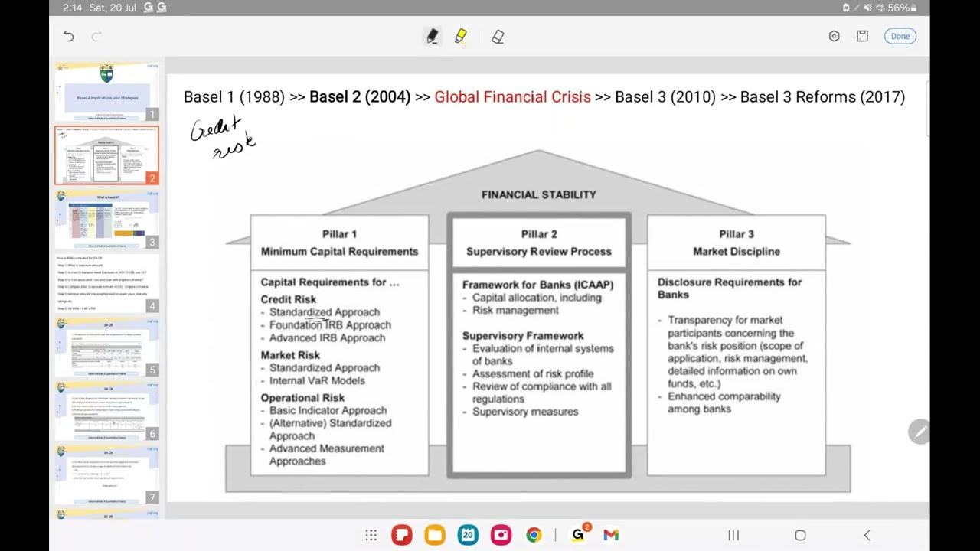The height and width of the screenshot is (551, 980).
Task: Tap 'Basel 2 (2004)' in the heading
Action: click(360, 97)
